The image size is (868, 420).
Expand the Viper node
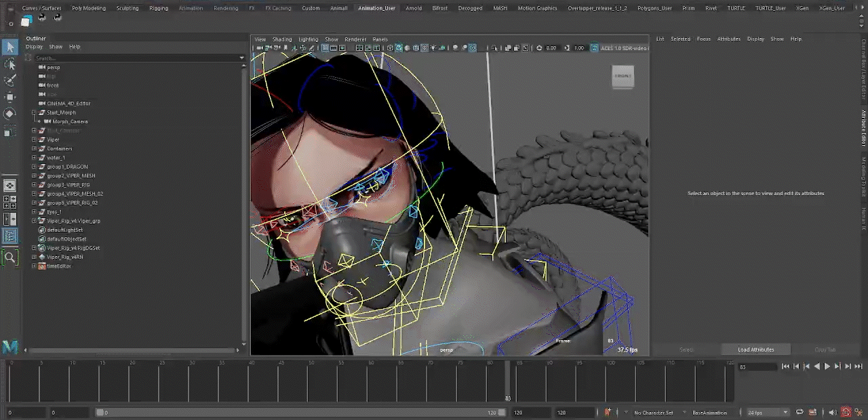(34, 140)
